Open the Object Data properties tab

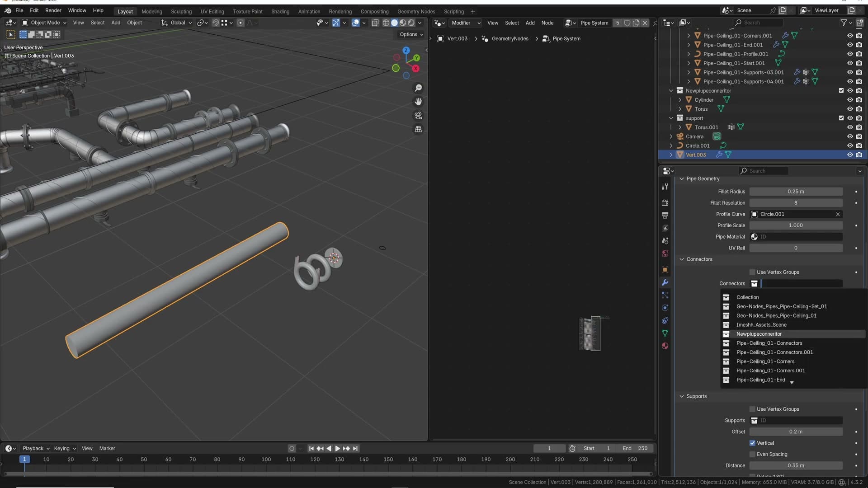tap(665, 333)
